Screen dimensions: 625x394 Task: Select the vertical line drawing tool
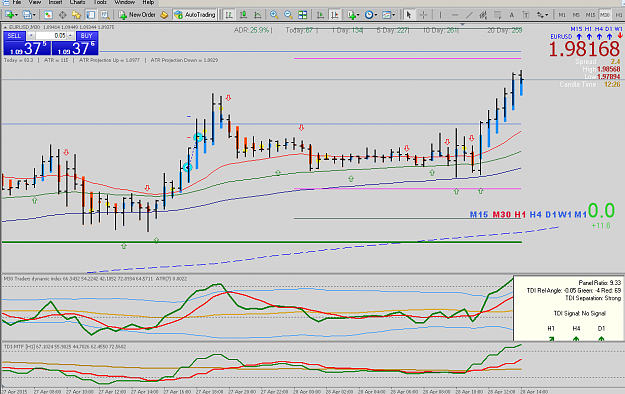440,15
